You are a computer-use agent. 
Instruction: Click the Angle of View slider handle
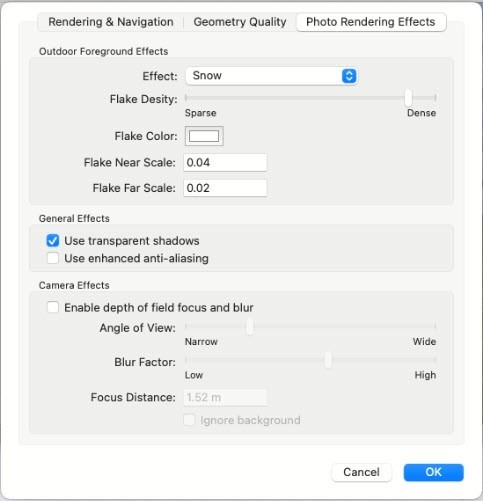pyautogui.click(x=250, y=326)
